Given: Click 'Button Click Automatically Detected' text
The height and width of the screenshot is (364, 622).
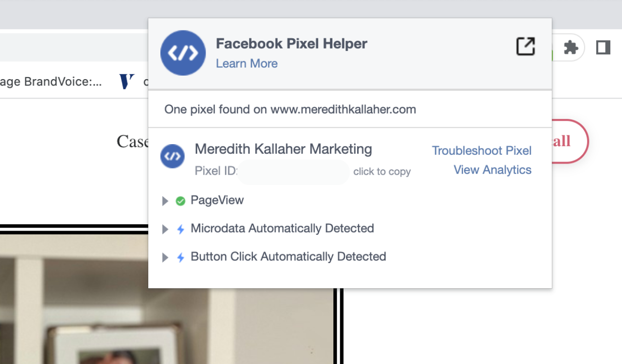Looking at the screenshot, I should point(288,257).
